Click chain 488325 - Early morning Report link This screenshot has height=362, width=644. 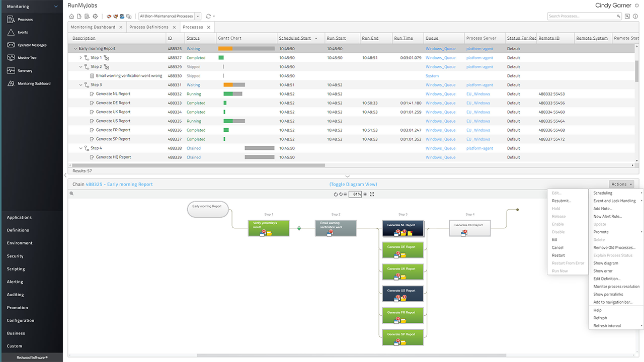[119, 184]
